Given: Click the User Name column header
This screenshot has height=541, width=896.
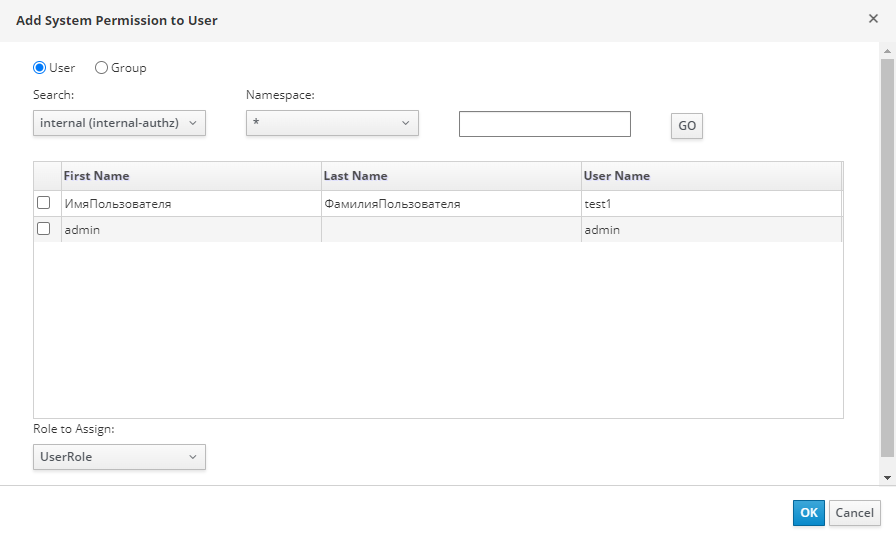Looking at the screenshot, I should click(x=616, y=176).
